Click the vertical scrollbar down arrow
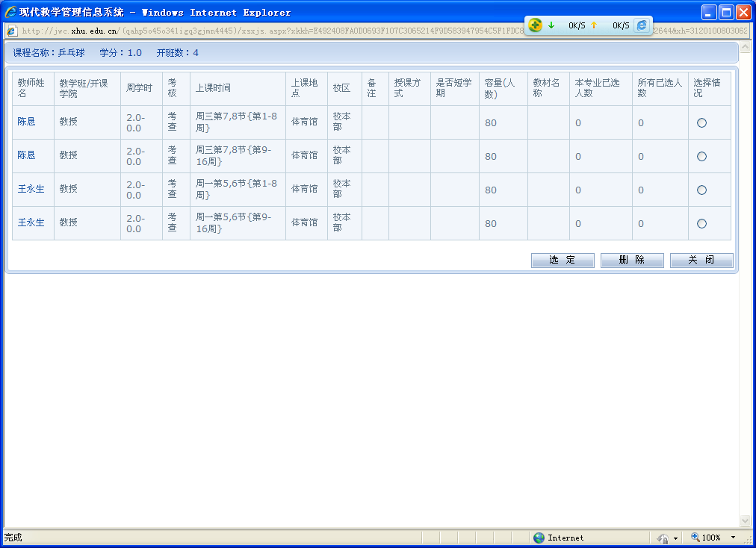Screen dimensions: 756x548 [x=745, y=520]
